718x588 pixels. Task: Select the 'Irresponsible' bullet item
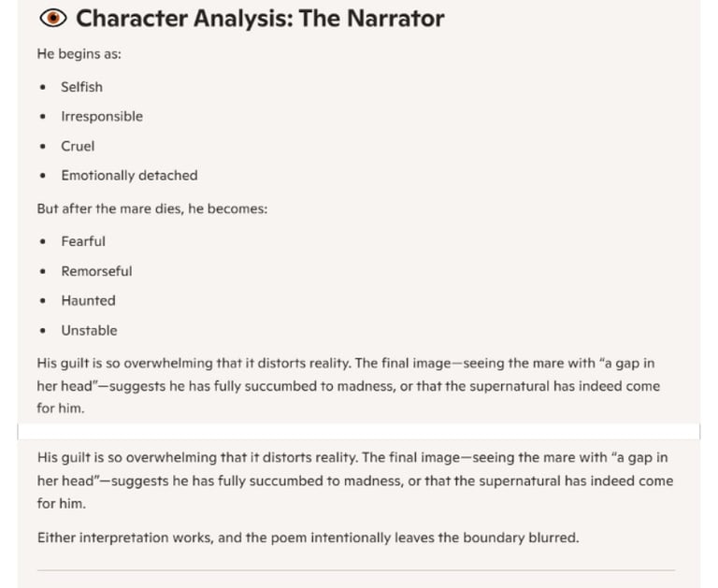pos(102,116)
